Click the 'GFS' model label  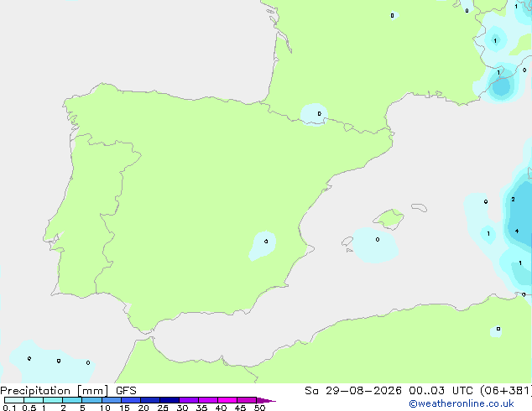pyautogui.click(x=126, y=391)
